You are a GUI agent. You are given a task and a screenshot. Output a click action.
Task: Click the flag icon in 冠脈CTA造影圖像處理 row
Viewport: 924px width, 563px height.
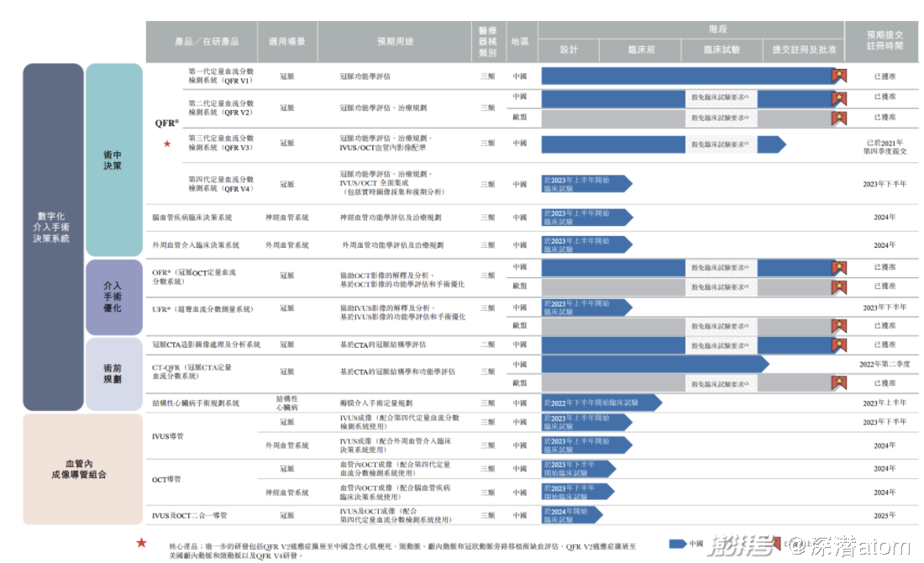(839, 345)
